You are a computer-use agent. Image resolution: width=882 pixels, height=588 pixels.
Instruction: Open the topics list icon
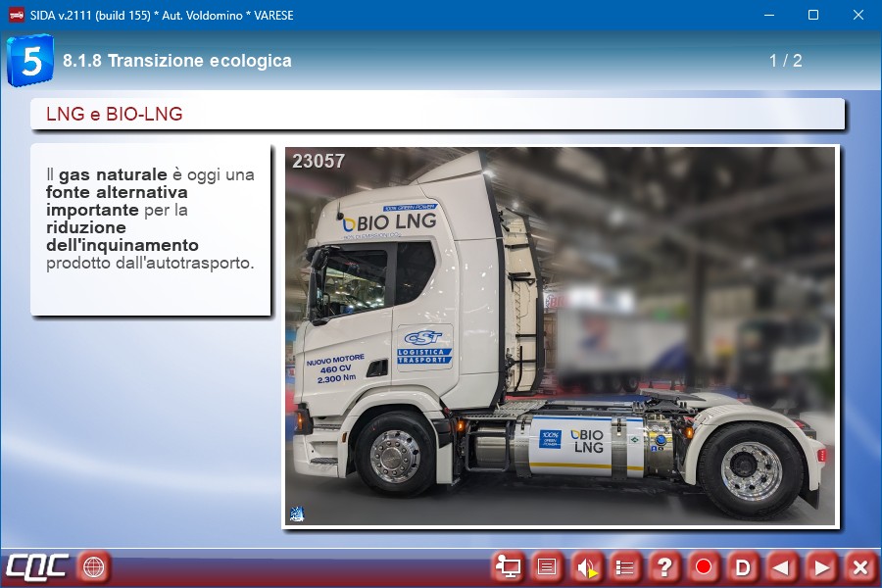point(625,566)
